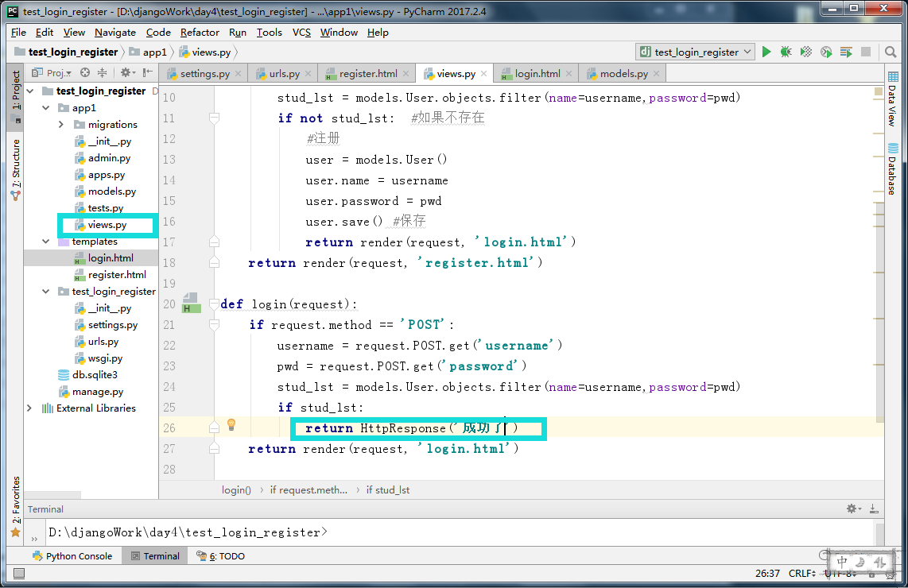Open project panel settings gear
Image resolution: width=908 pixels, height=588 pixels.
pyautogui.click(x=127, y=72)
